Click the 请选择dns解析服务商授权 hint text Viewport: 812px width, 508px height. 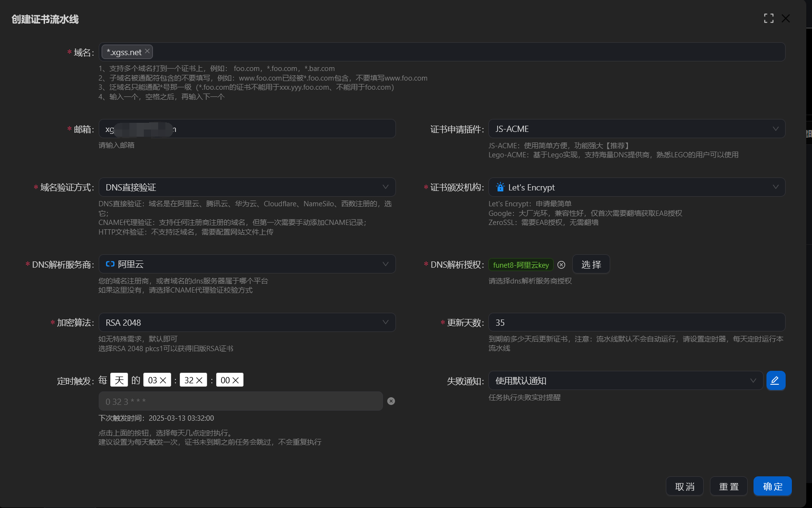pyautogui.click(x=530, y=281)
